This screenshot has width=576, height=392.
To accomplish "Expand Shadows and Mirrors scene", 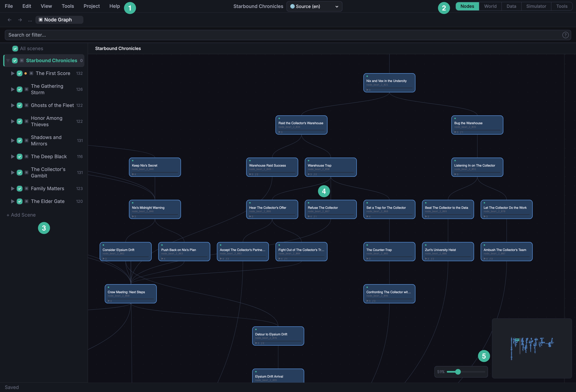I will (x=13, y=140).
